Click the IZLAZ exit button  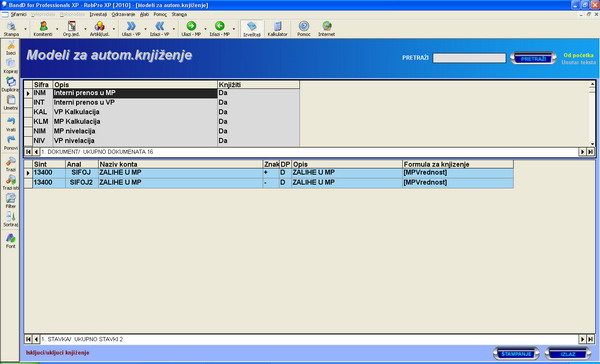(x=568, y=354)
